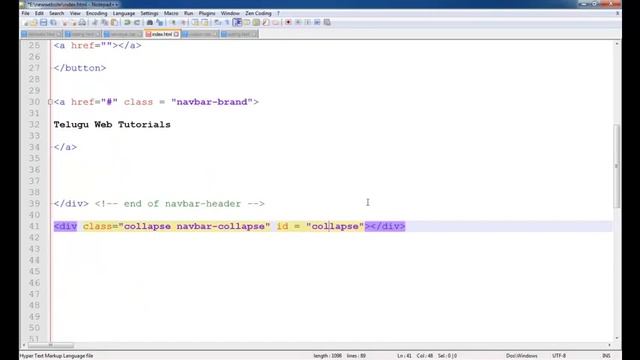
Task: Open the File menu
Action: coord(26,13)
